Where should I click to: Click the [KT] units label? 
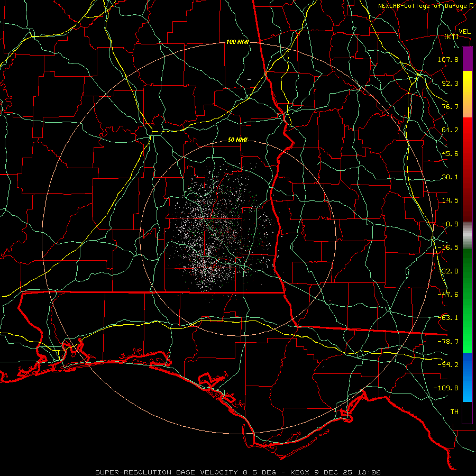pyautogui.click(x=452, y=37)
